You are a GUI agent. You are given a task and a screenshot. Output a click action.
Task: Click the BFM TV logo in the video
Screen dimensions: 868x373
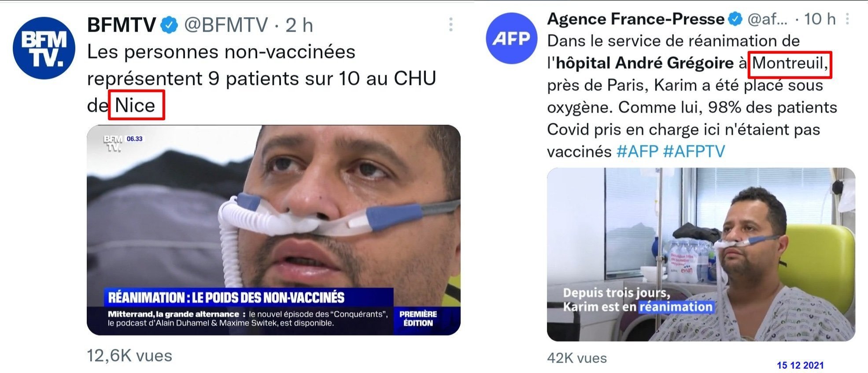click(113, 143)
